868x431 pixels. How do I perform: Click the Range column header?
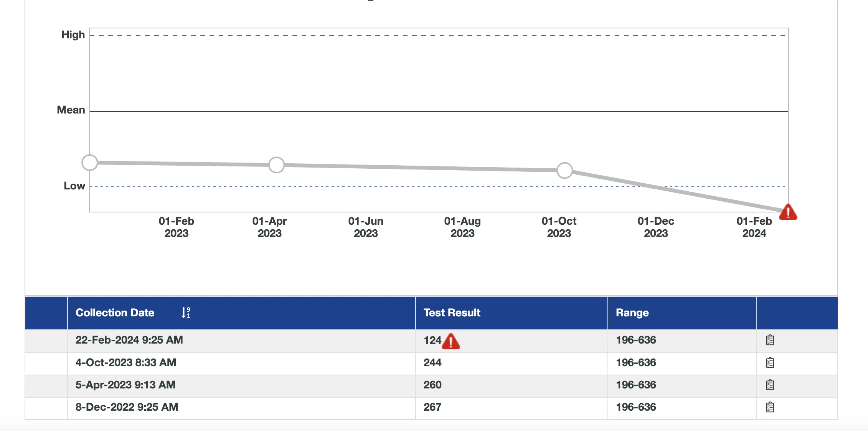click(x=632, y=313)
